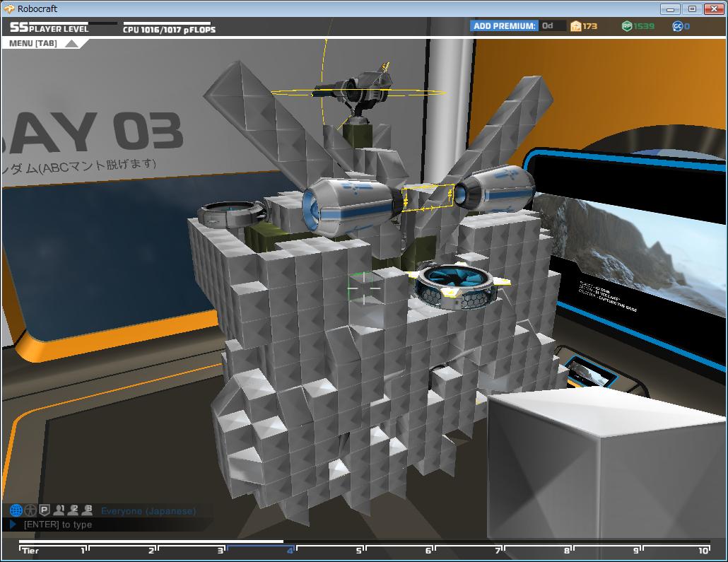Select the global chat globe icon

tap(16, 510)
